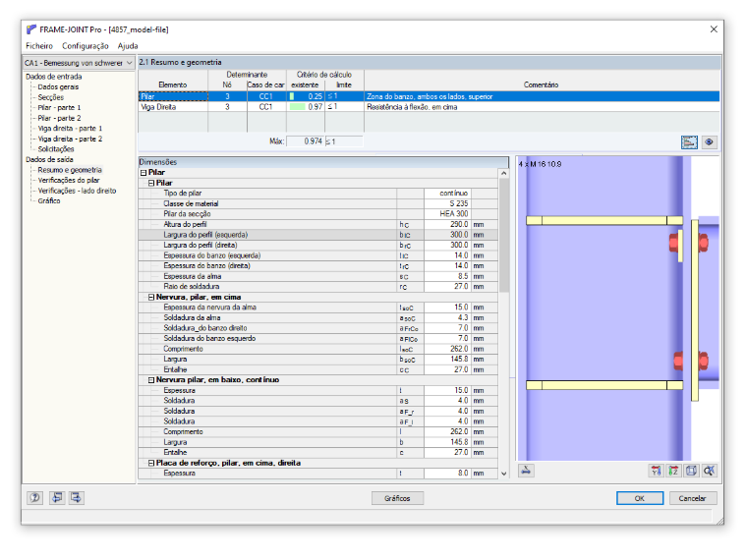This screenshot has height=560, width=747.
Task: Select 'Secções' in the navigator
Action: coord(50,97)
